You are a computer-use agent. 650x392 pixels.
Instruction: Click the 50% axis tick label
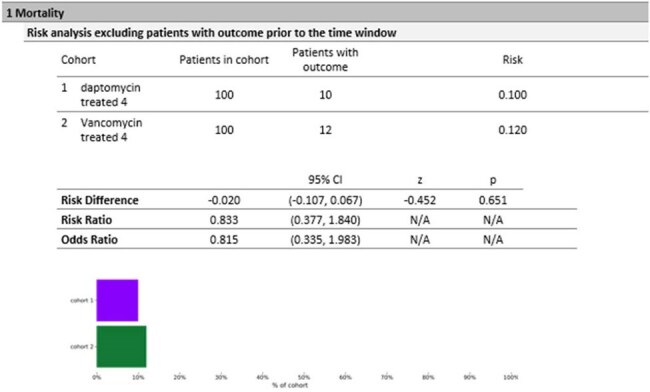click(304, 377)
